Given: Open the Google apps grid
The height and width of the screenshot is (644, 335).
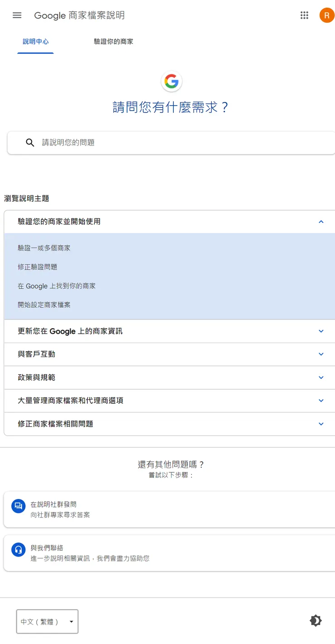Looking at the screenshot, I should (304, 15).
